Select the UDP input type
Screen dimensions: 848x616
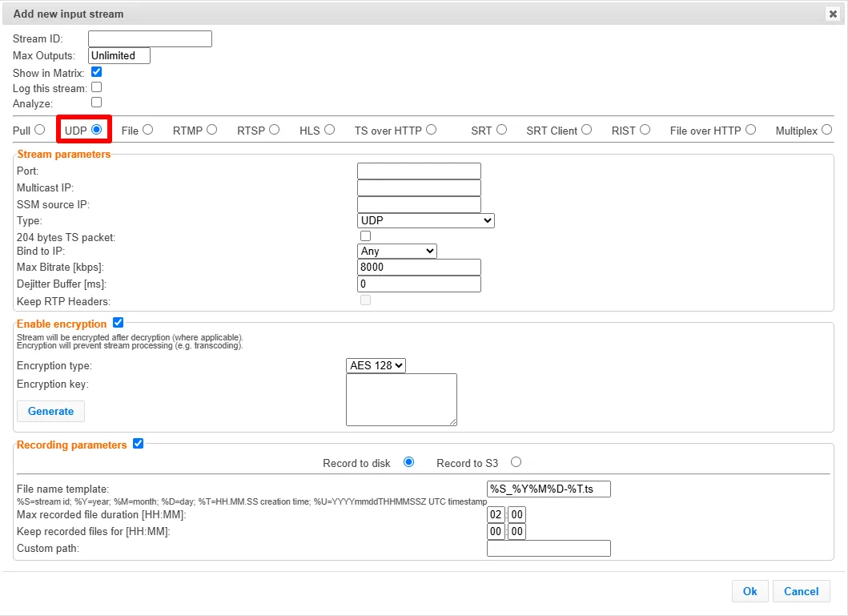pos(97,129)
